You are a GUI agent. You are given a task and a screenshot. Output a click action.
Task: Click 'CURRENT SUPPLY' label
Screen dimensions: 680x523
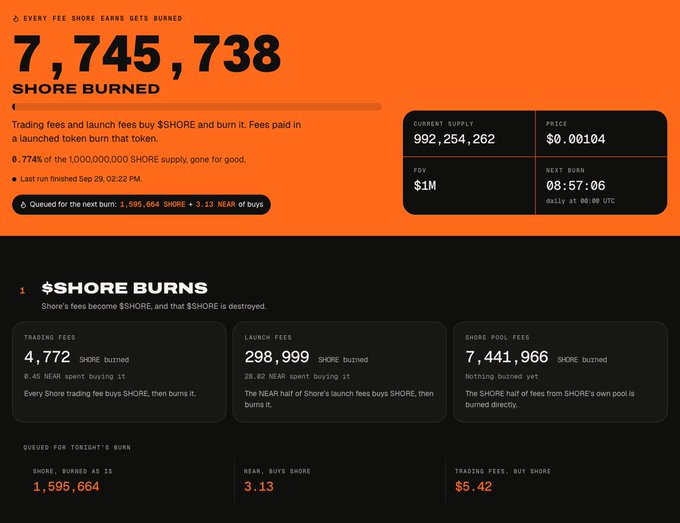443,124
